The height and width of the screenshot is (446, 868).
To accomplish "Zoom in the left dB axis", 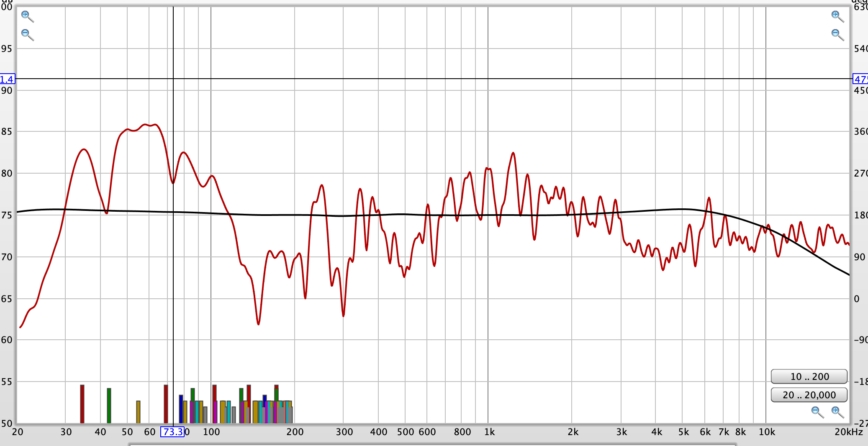I will pos(27,16).
